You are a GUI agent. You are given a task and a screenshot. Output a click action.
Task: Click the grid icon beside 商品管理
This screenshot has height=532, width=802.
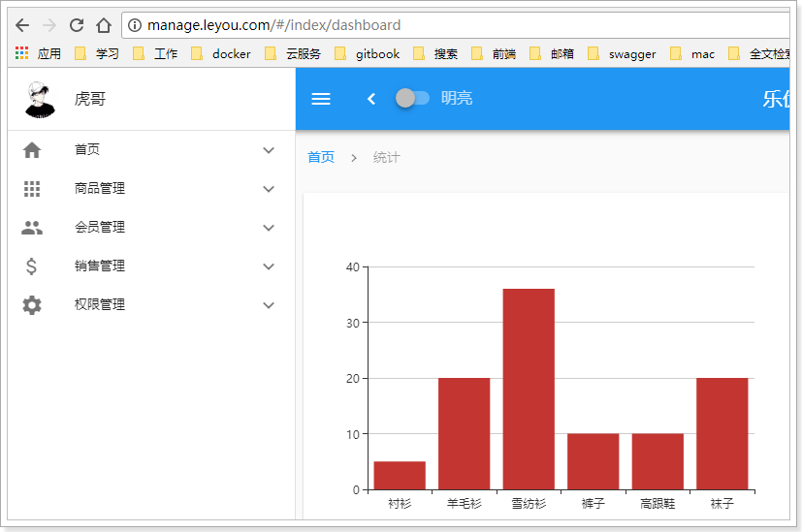(32, 189)
